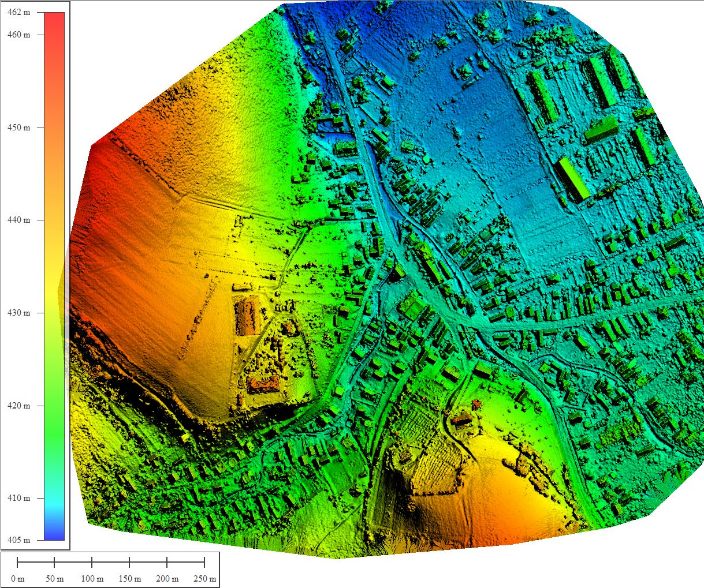Click the 250 m scale bar label
The height and width of the screenshot is (588, 704).
(204, 579)
